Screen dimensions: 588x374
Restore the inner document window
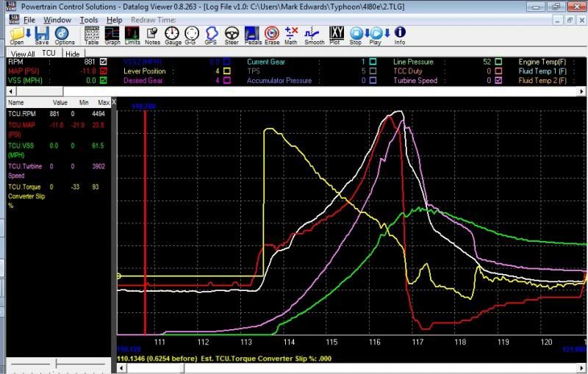point(570,21)
